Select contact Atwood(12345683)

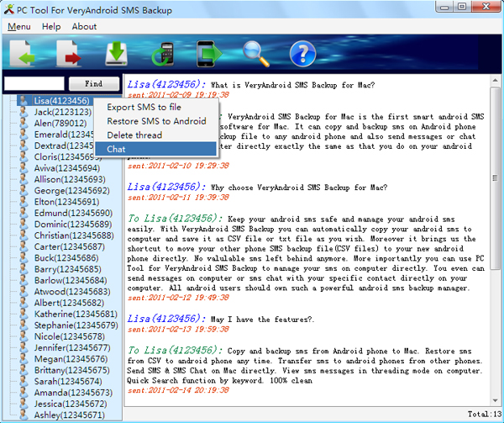coord(72,292)
